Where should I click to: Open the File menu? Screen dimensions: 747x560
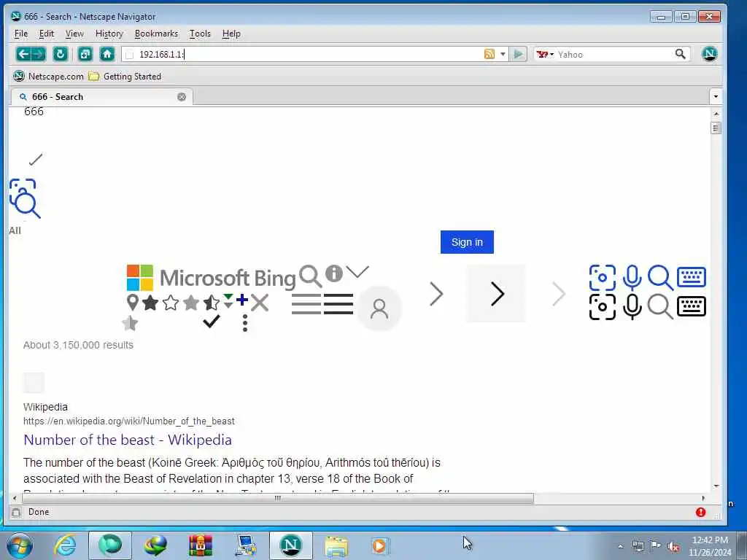21,34
